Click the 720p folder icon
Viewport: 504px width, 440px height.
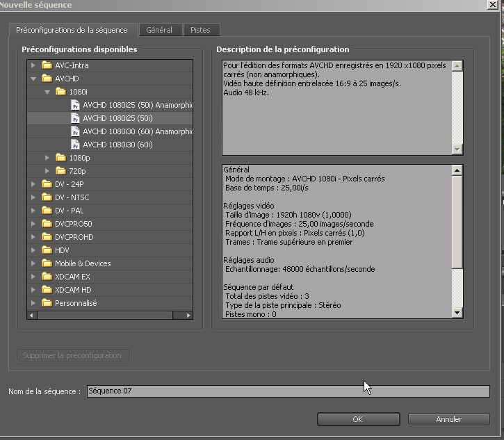pyautogui.click(x=60, y=171)
